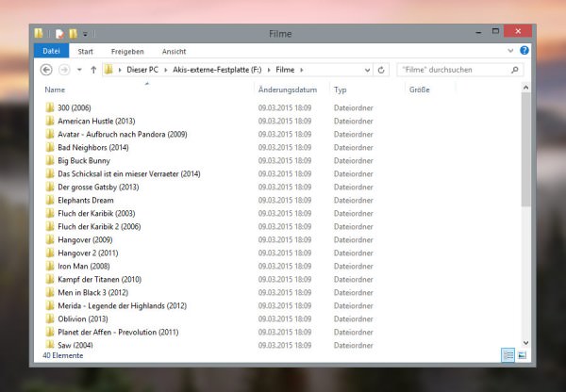The image size is (566, 392).
Task: Select Fluch der Karibik 2 (2006) folder icon
Action: pos(50,226)
